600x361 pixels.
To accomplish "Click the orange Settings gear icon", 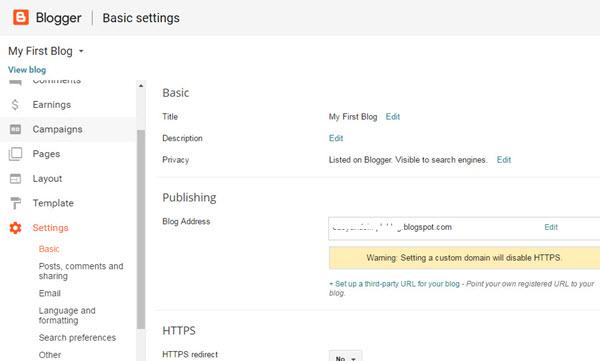I will tap(15, 228).
